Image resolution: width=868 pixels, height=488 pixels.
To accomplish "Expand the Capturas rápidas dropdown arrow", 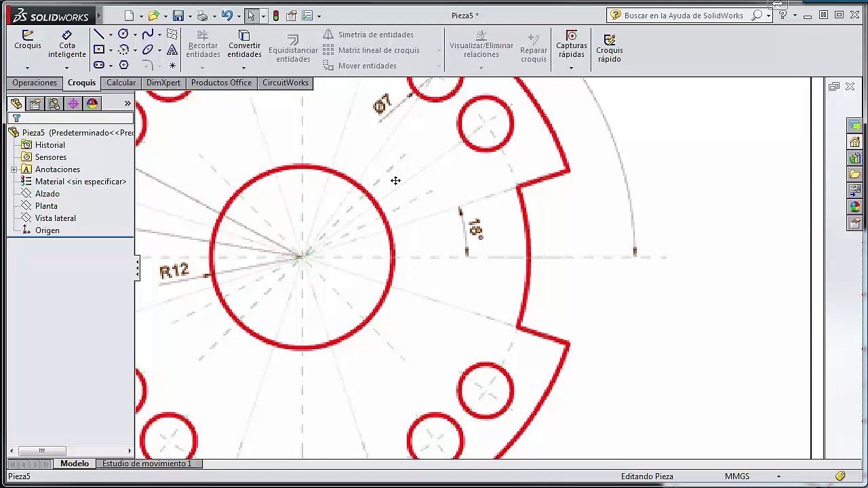I will pyautogui.click(x=572, y=67).
